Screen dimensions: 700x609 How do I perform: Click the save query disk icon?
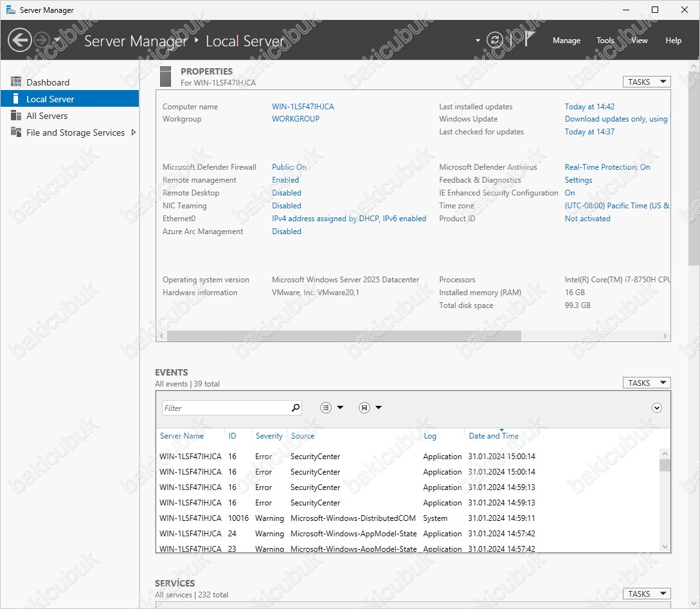(x=364, y=408)
